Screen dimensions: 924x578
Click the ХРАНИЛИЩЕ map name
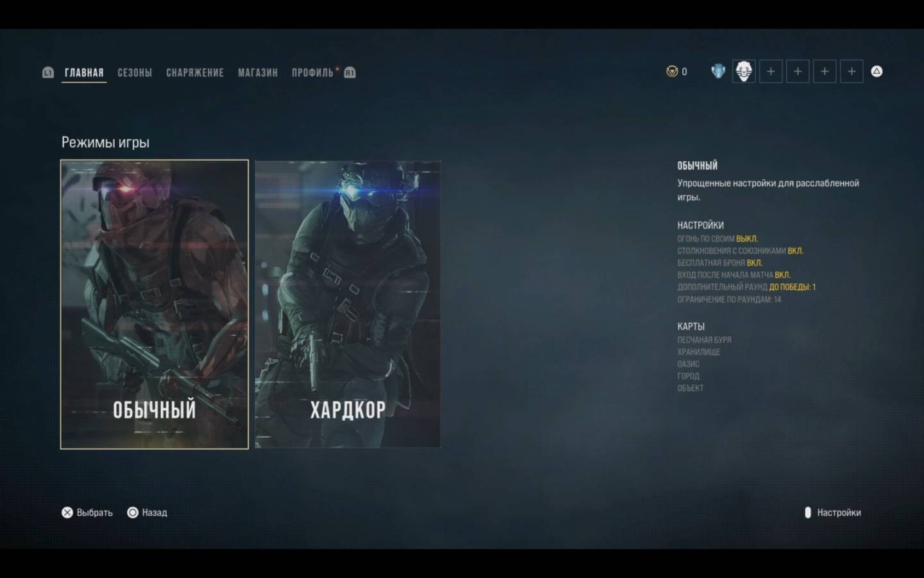[699, 352]
